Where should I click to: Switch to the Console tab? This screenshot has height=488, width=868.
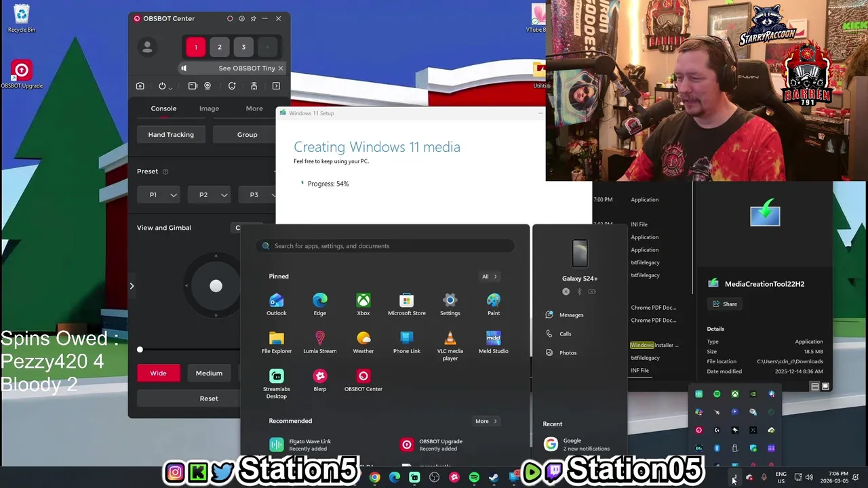tap(163, 108)
